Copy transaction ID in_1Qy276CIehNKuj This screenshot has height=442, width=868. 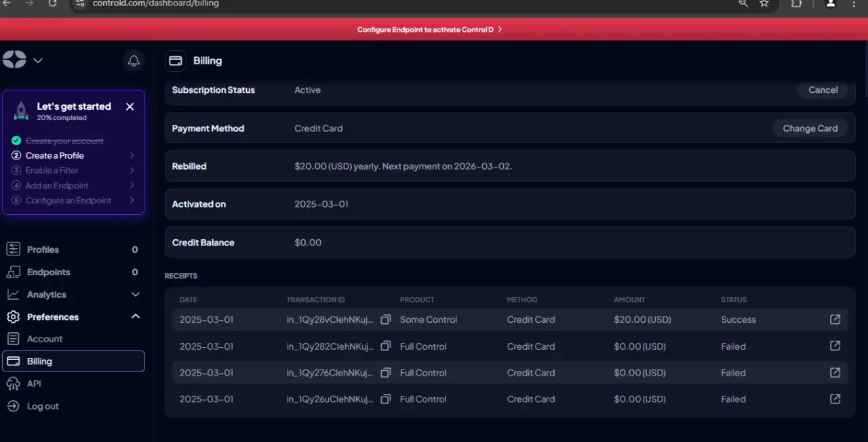click(x=386, y=373)
